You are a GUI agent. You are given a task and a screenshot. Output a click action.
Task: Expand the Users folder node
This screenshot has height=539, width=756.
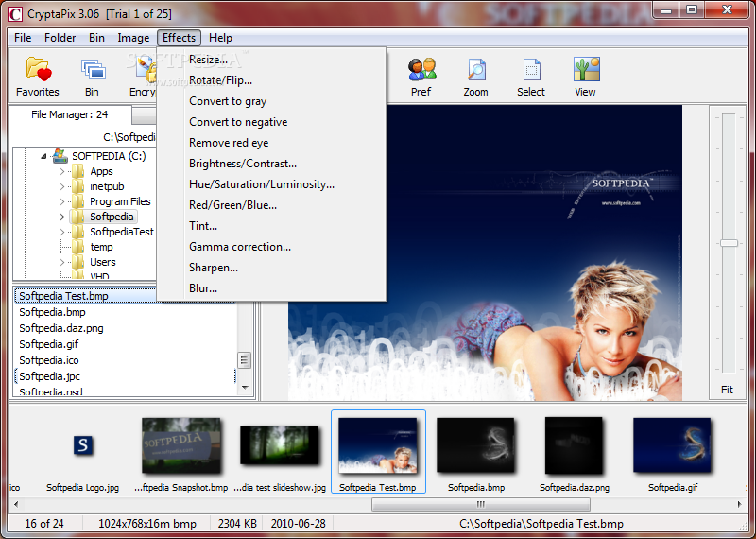pyautogui.click(x=61, y=262)
